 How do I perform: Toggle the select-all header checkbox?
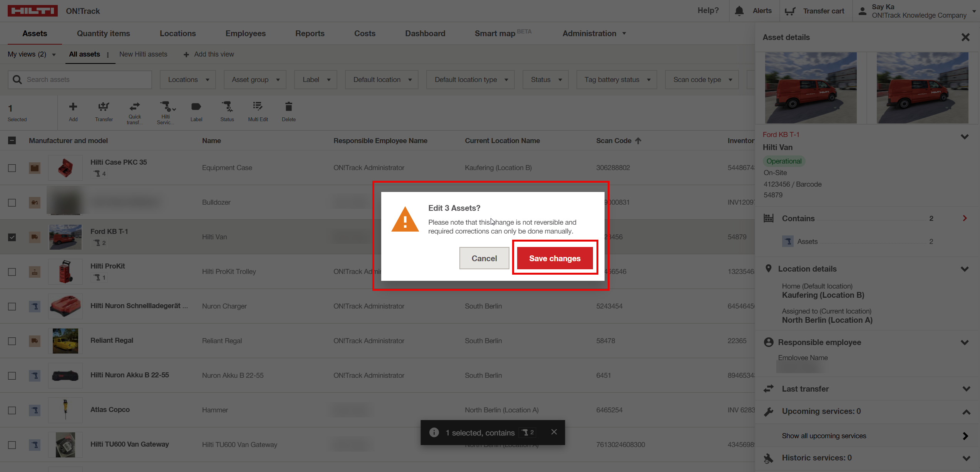(12, 140)
